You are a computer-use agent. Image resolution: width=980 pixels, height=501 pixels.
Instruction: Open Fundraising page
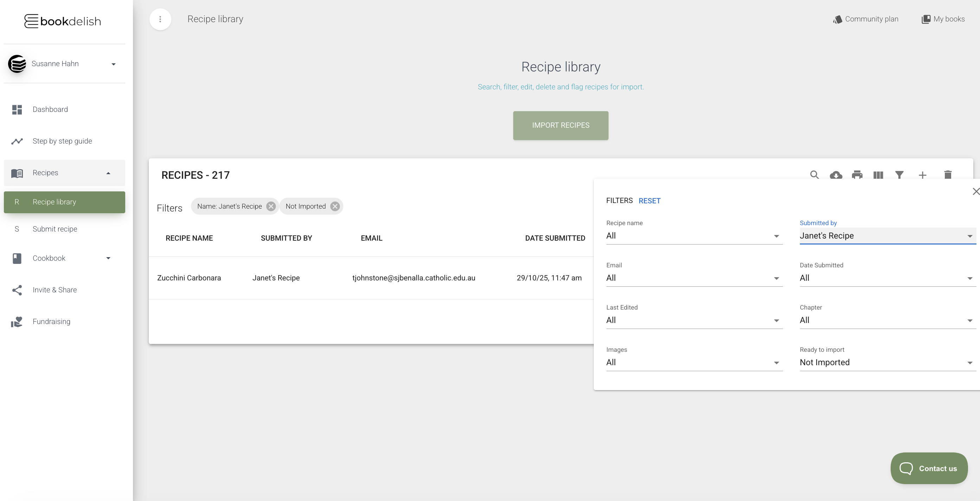pyautogui.click(x=64, y=322)
